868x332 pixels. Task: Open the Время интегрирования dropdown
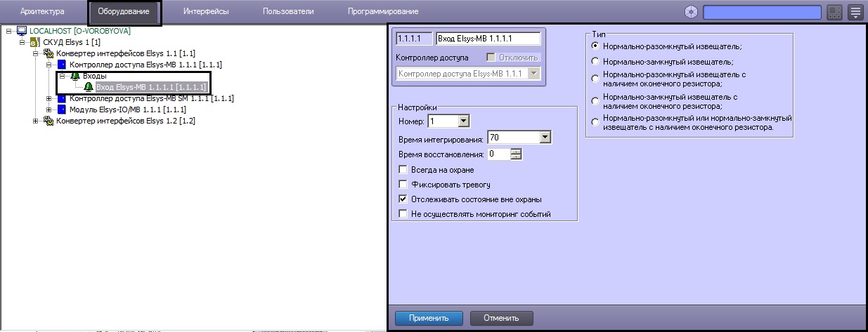[x=545, y=138]
